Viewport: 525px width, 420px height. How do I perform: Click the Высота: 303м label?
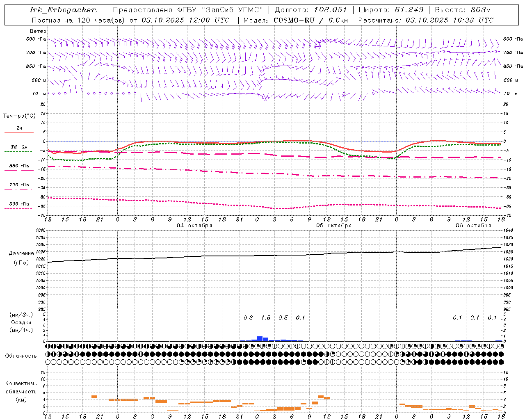(463, 10)
